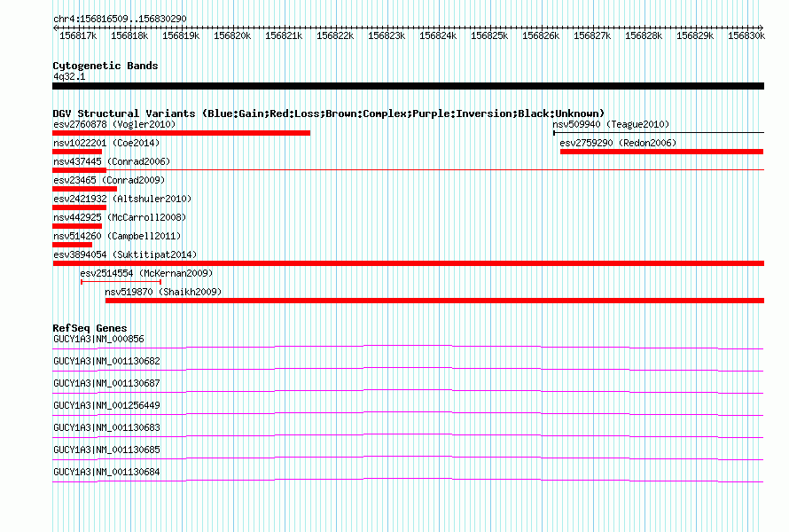Select the red nsv1022201 bar
This screenshot has width=789, height=532.
tap(77, 152)
